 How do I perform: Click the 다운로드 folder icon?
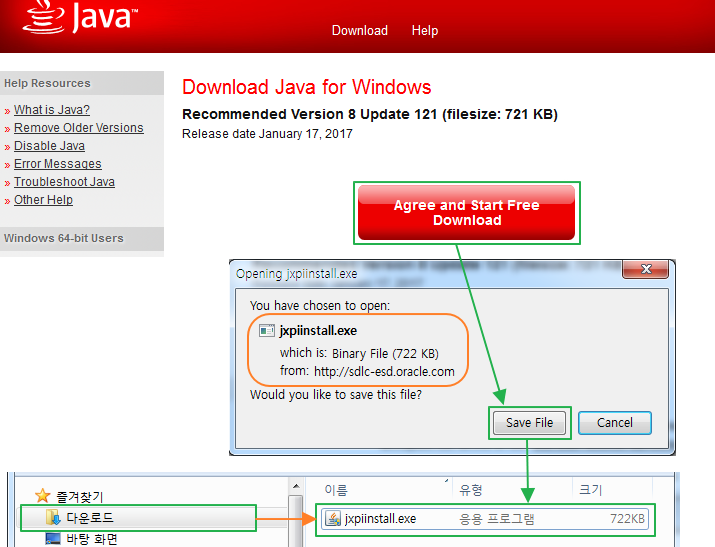[53, 517]
